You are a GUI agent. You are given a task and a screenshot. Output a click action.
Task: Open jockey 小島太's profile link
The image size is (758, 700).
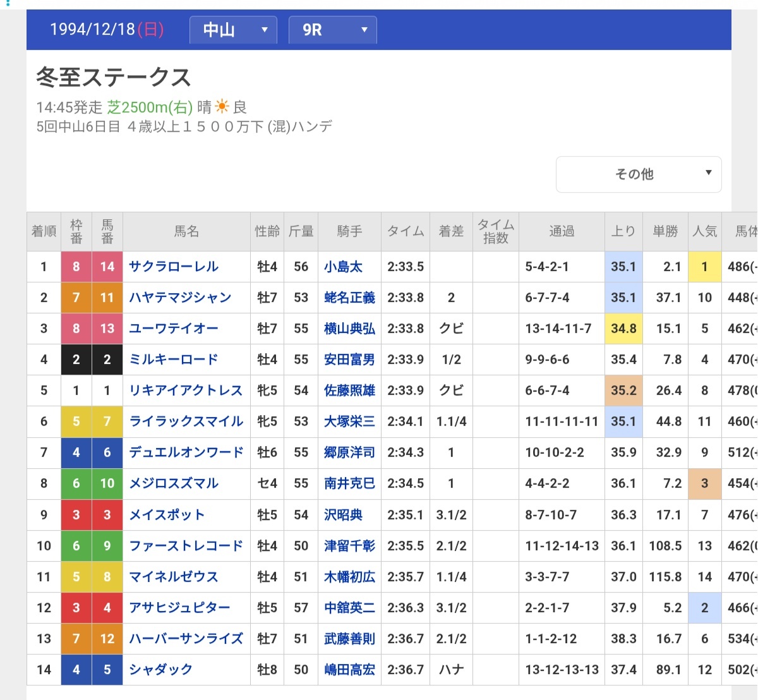point(349,267)
